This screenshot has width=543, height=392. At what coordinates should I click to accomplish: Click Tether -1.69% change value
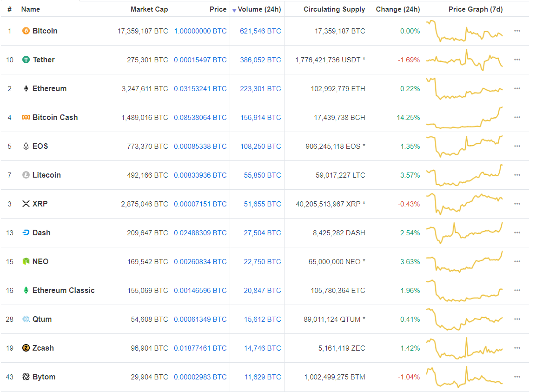409,60
